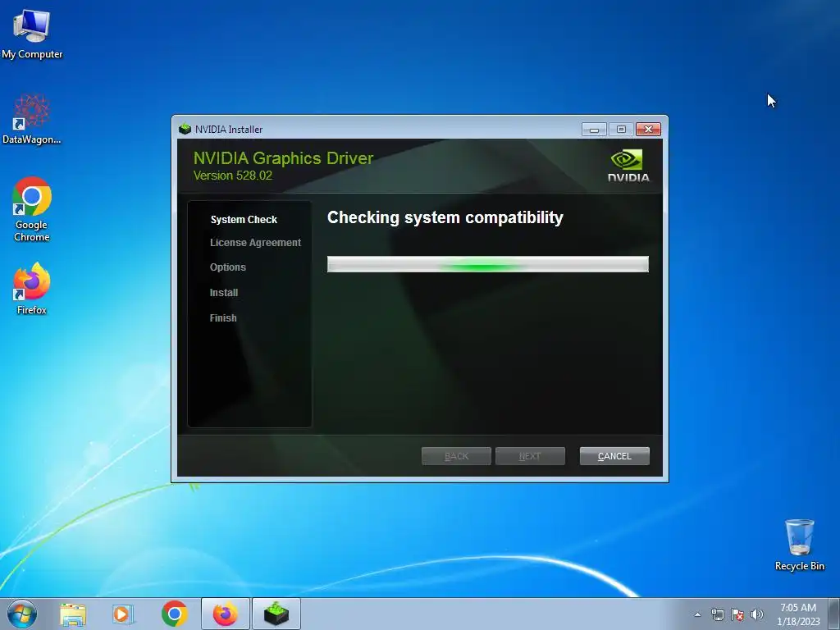Select the DataWagon desktop shortcut
This screenshot has width=840, height=630.
tap(32, 119)
